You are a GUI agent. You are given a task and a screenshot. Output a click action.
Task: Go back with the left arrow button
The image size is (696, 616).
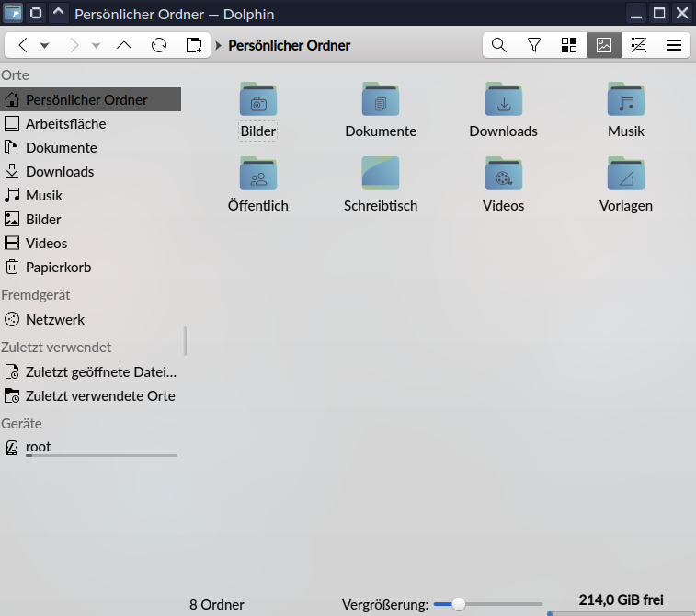pyautogui.click(x=23, y=45)
